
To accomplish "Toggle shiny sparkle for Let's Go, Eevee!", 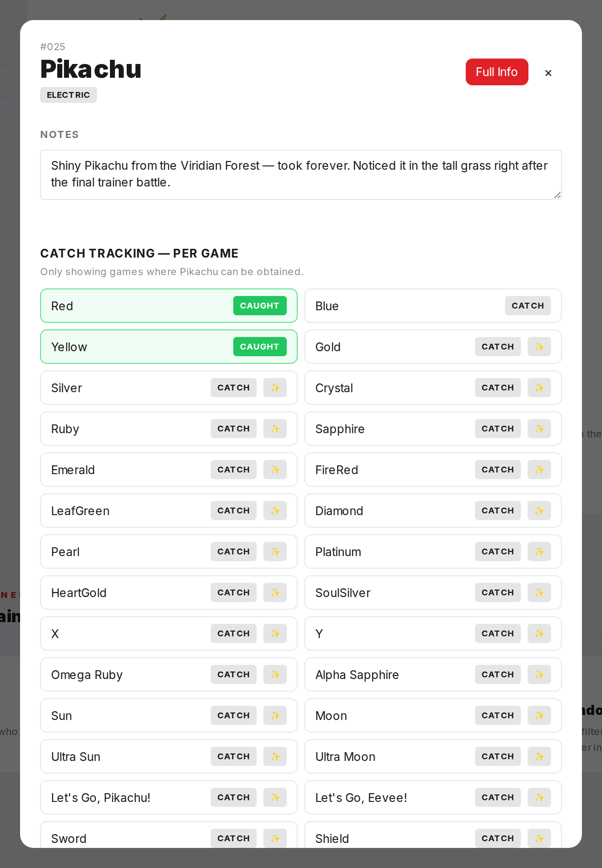I will coord(539,797).
